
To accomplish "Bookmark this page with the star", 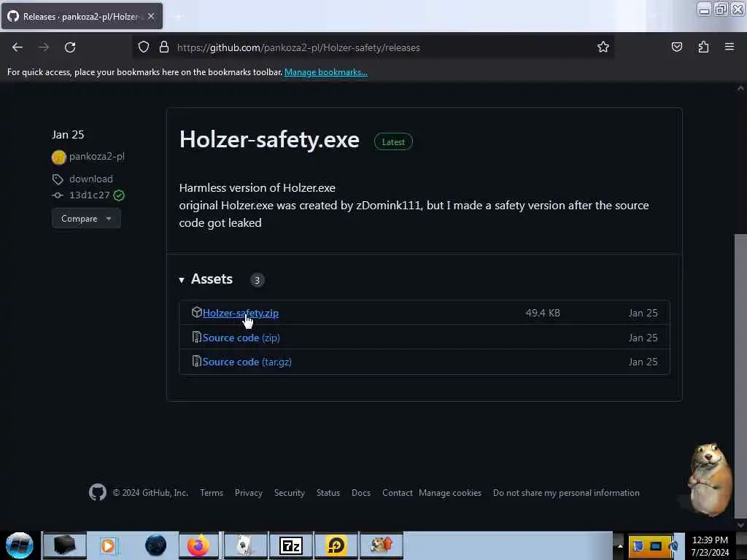I will pyautogui.click(x=603, y=47).
